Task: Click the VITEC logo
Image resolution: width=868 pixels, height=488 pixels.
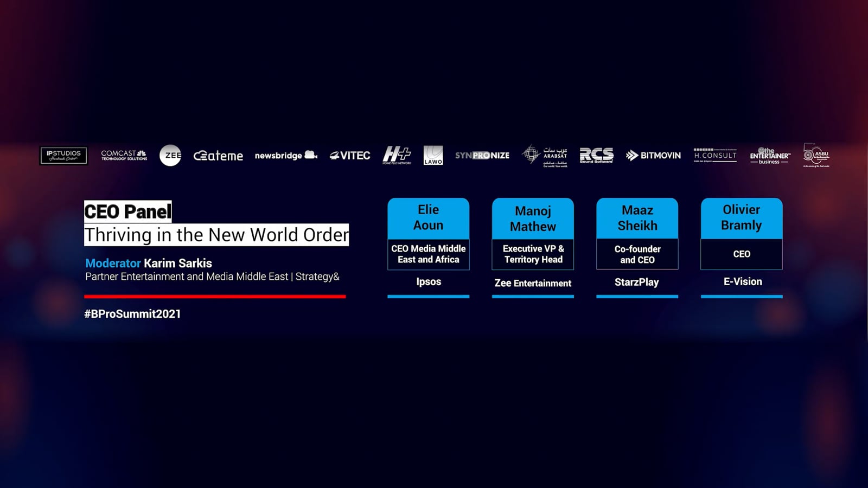Action: (350, 156)
